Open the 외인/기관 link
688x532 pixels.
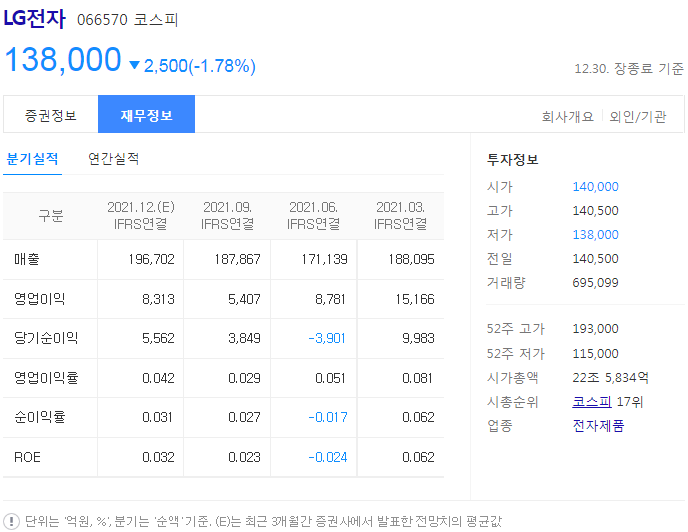coord(638,116)
